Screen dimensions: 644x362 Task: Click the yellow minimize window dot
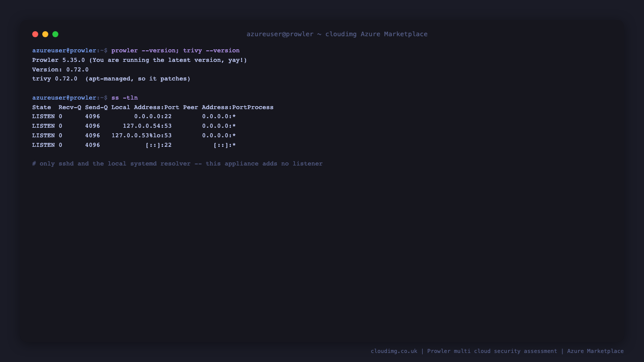[x=45, y=34]
